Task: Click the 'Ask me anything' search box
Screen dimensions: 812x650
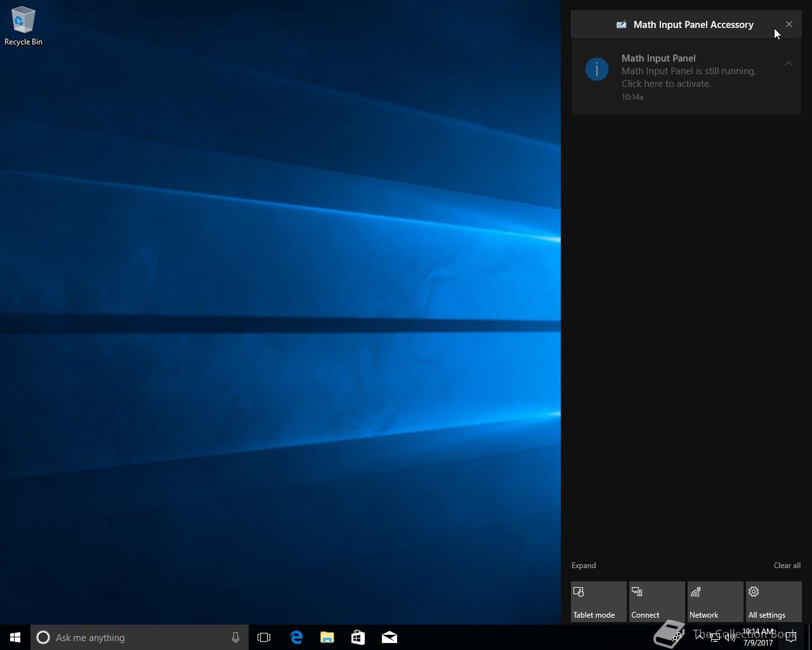Action: [140, 637]
